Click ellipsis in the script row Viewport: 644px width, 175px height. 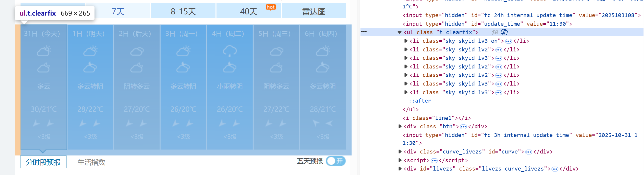click(x=434, y=161)
